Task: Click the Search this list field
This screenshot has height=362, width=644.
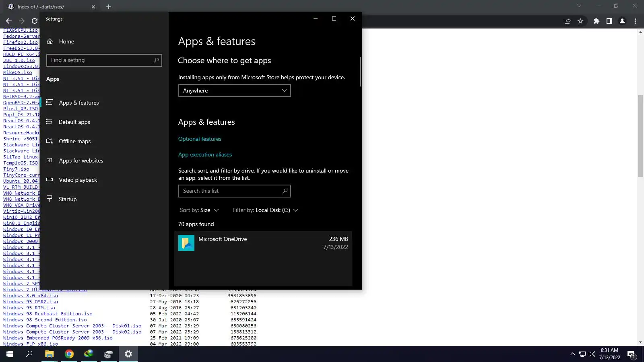Action: [234, 191]
